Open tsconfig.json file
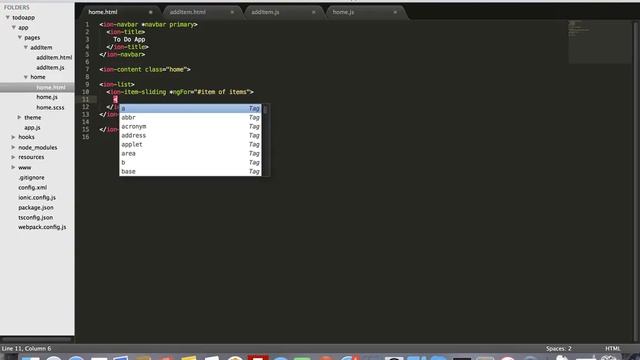This screenshot has height=360, width=640. click(x=36, y=218)
